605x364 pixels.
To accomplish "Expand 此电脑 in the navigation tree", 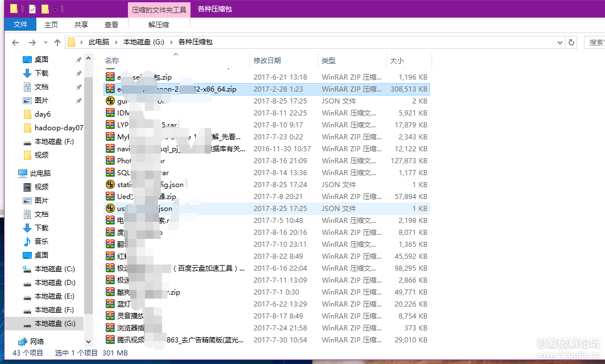I will (12, 172).
